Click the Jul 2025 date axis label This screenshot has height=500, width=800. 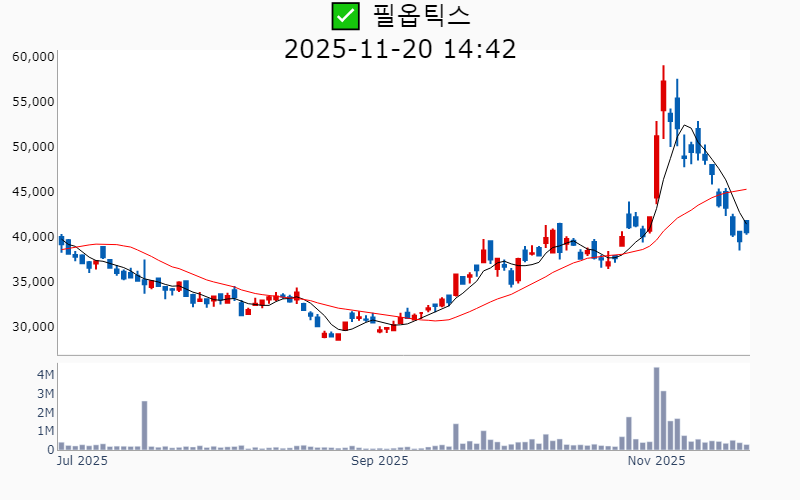click(x=83, y=461)
